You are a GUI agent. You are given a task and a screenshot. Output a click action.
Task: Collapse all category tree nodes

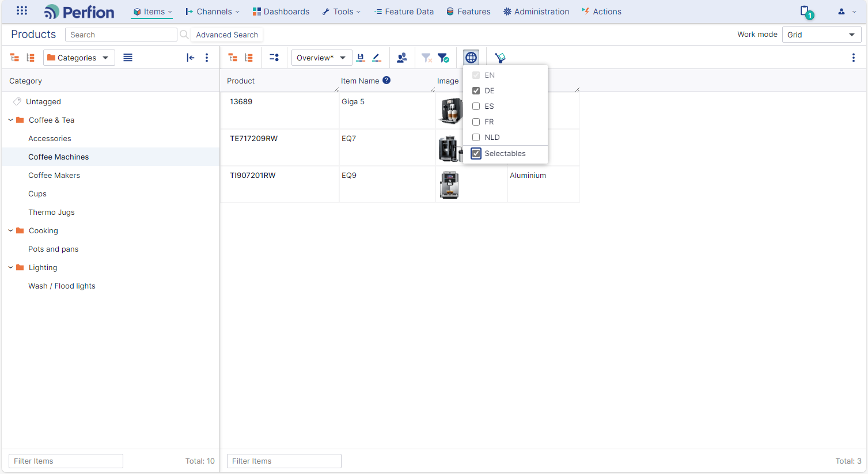31,58
